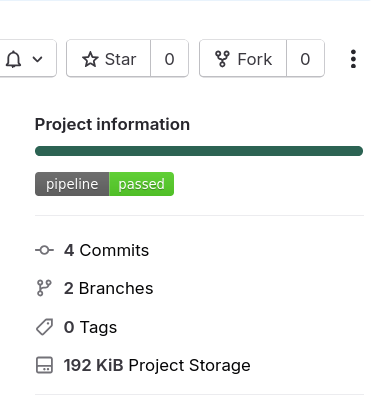This screenshot has height=396, width=391.
Task: View the 2 Branches link
Action: coord(109,288)
